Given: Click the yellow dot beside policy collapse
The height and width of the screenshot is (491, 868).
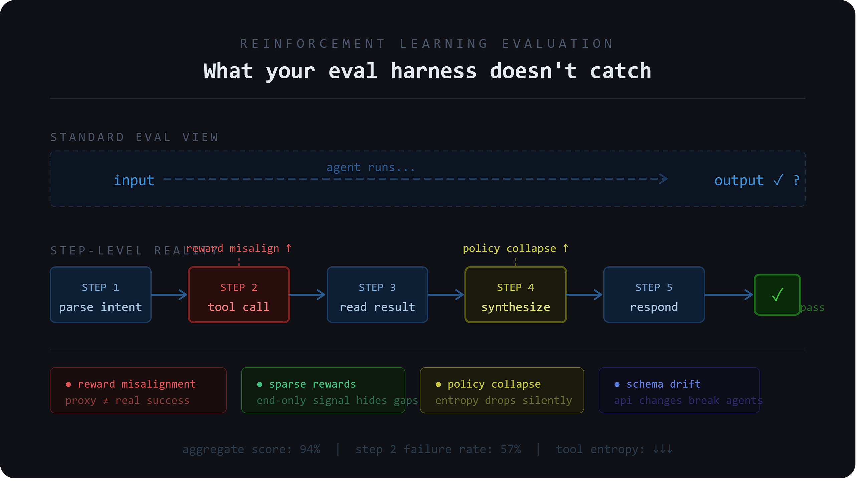Looking at the screenshot, I should 438,384.
